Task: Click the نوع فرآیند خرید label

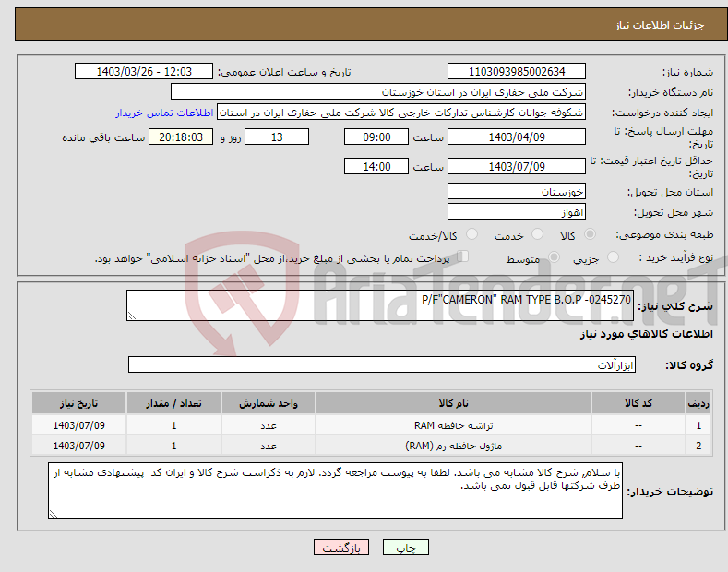Action: [675, 257]
